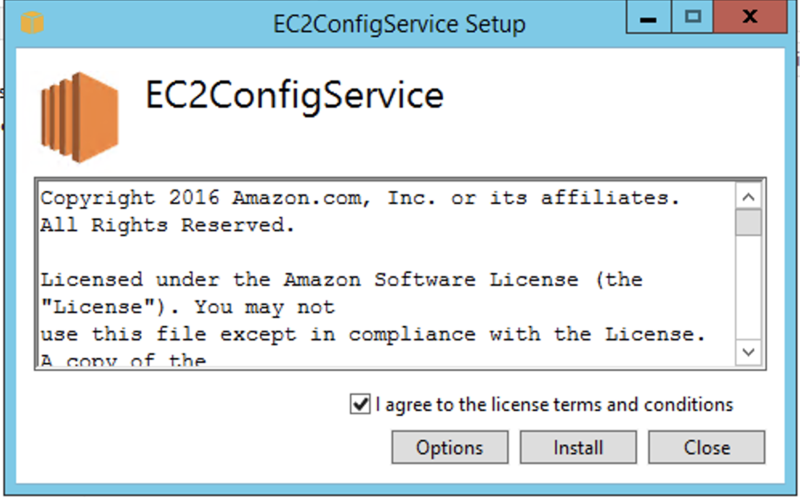Click the license scrollbar thumb
Viewport: 800px width, 497px height.
tap(748, 221)
